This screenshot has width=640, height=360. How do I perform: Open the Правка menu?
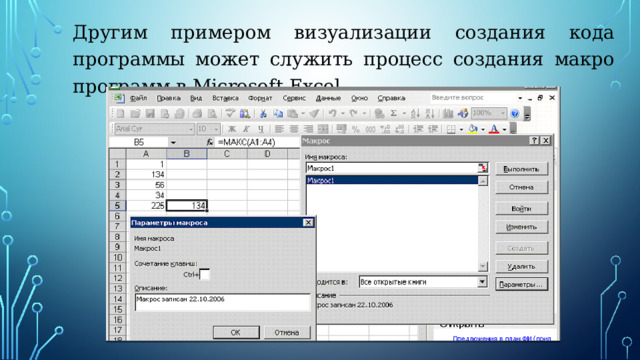(x=169, y=98)
